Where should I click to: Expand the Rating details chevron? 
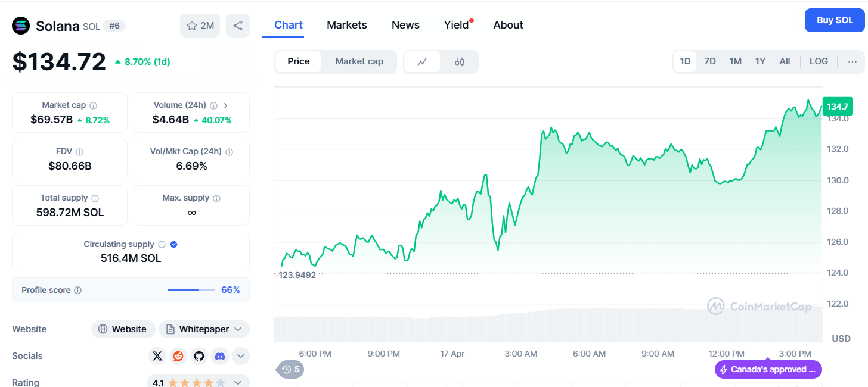tap(238, 383)
